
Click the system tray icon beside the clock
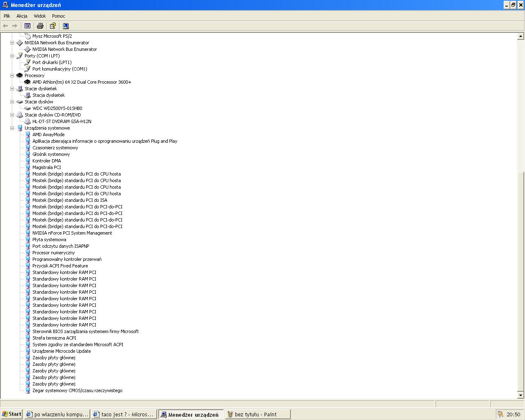pyautogui.click(x=501, y=414)
